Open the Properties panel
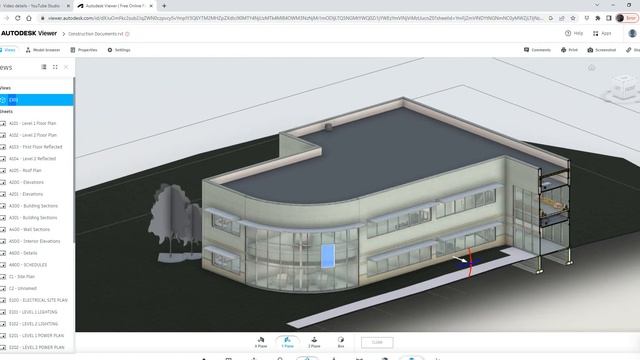This screenshot has width=640, height=360. pos(84,50)
